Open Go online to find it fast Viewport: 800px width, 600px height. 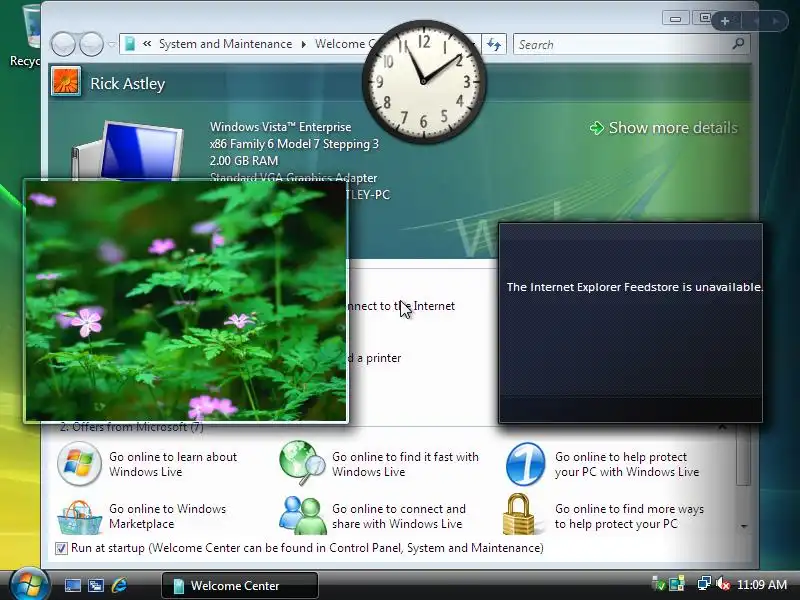pos(405,464)
